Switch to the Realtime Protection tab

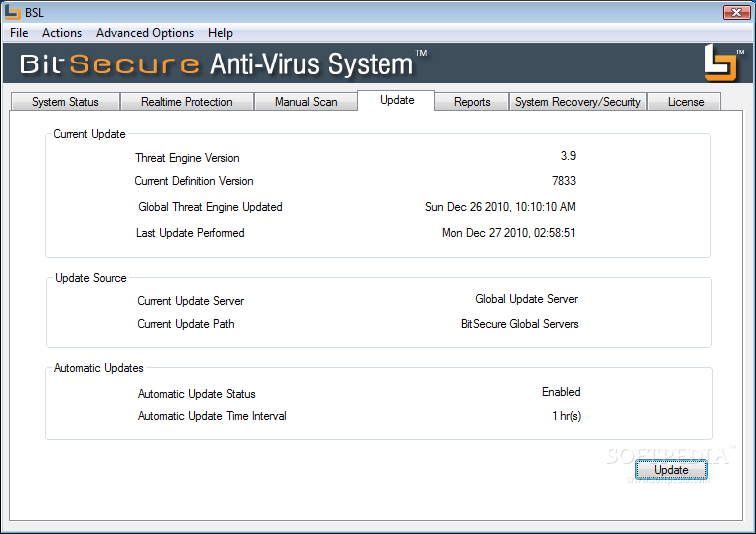click(187, 102)
